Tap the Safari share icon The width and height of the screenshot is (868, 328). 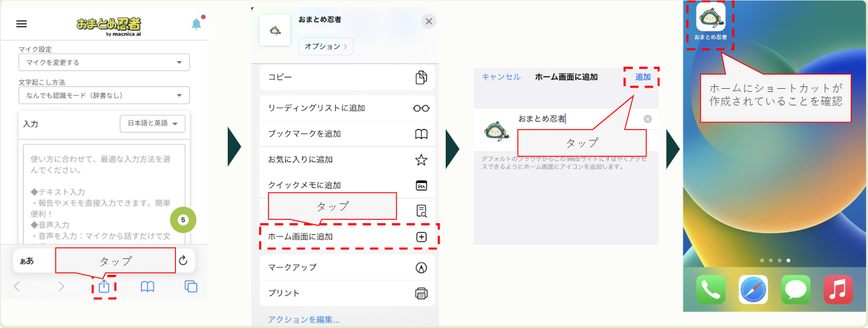[x=104, y=286]
